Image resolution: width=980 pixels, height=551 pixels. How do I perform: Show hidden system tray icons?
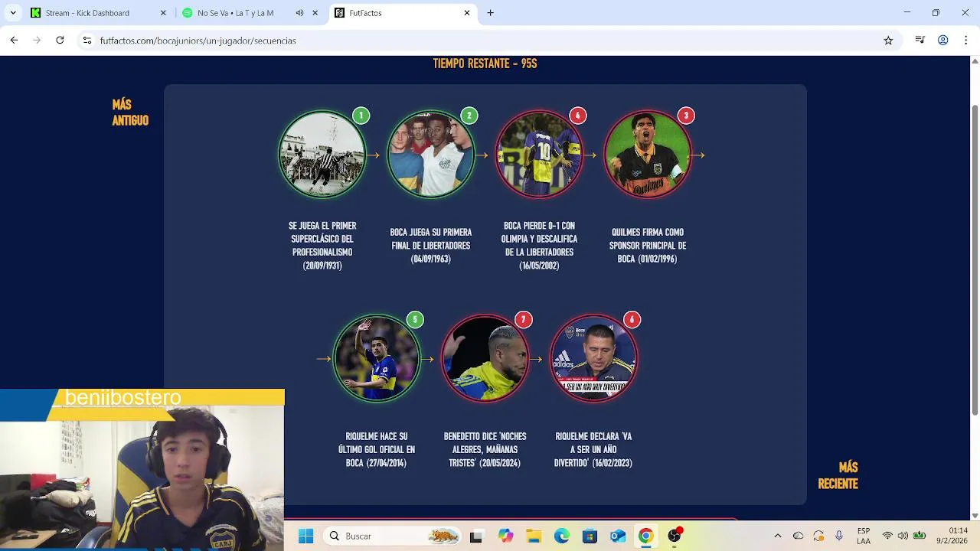click(x=778, y=536)
